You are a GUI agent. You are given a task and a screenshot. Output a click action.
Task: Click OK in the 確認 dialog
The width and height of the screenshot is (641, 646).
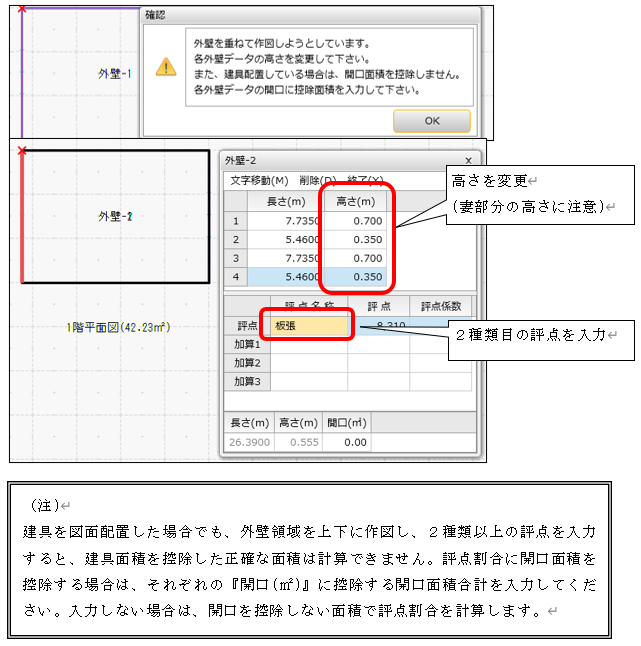431,120
